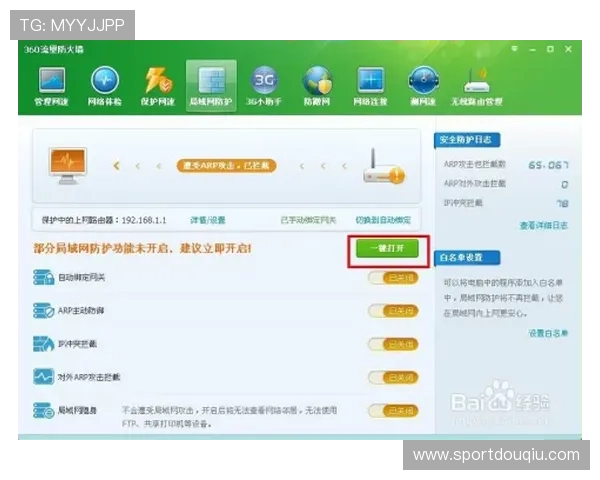The height and width of the screenshot is (480, 600).
Task: Launch the 测网速 speed test icon
Action: (423, 86)
